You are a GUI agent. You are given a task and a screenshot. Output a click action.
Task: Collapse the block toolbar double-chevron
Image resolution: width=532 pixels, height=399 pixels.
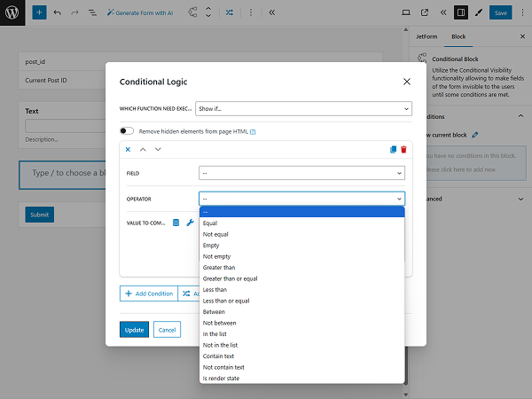click(x=272, y=12)
